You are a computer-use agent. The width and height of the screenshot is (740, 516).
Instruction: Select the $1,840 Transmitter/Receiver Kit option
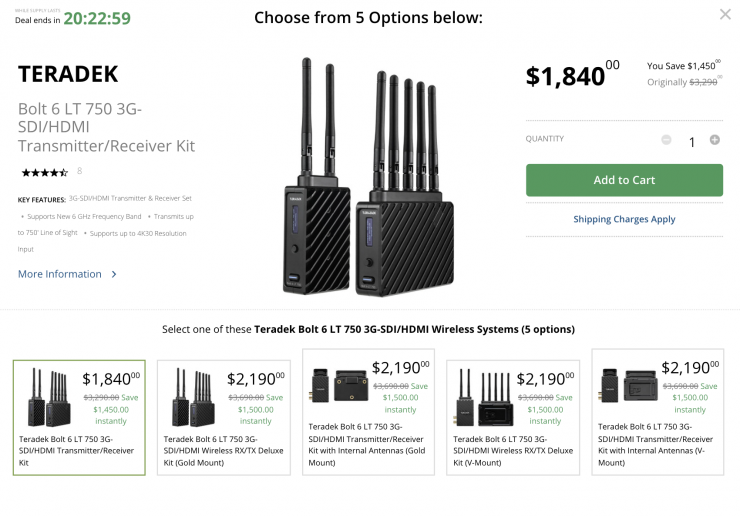click(79, 416)
